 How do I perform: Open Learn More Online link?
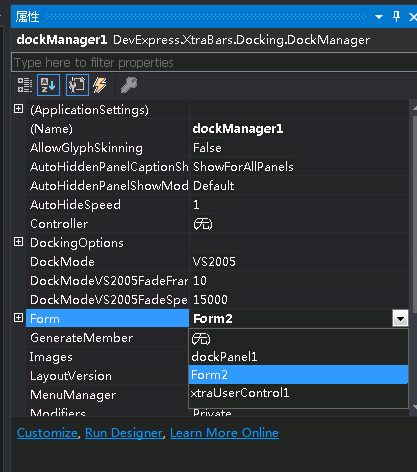(224, 433)
